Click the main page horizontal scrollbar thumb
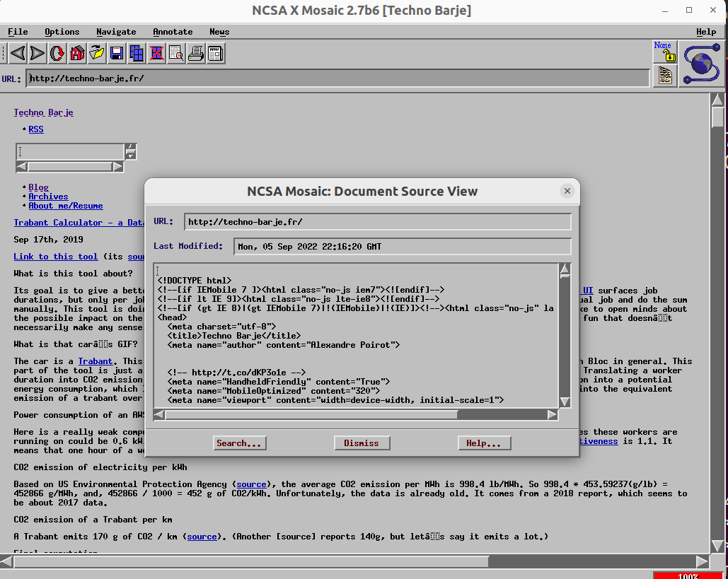The width and height of the screenshot is (728, 579). tap(250, 562)
